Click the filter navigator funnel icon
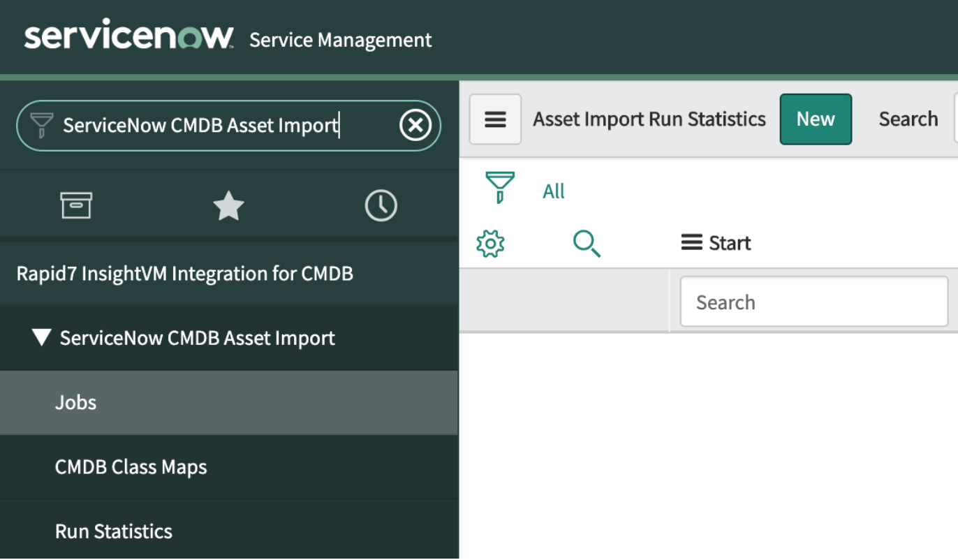 (42, 126)
